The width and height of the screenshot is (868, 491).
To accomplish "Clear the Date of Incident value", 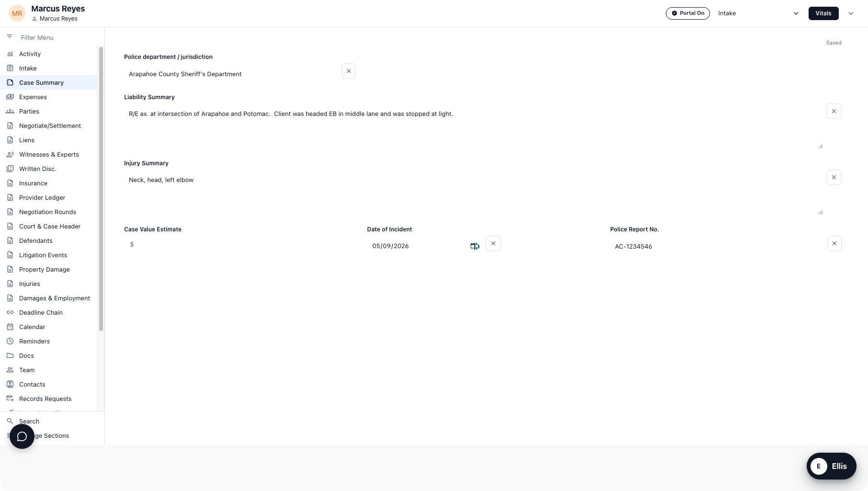I will coord(493,243).
